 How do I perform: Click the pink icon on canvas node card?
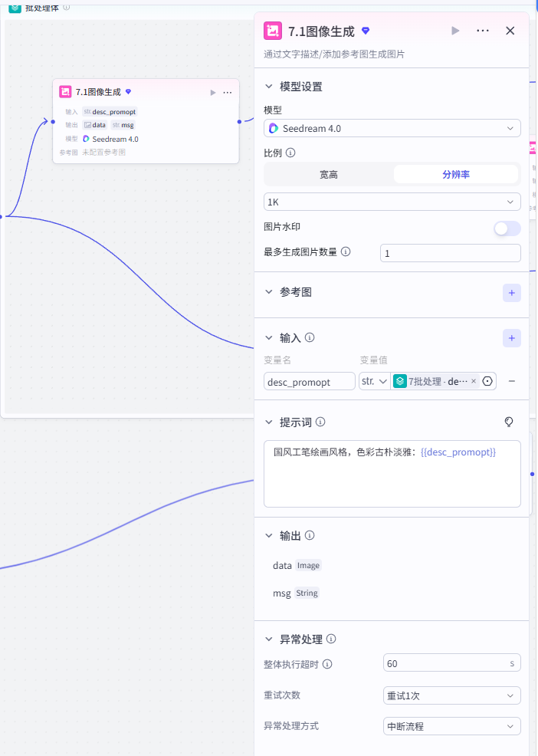(x=65, y=91)
